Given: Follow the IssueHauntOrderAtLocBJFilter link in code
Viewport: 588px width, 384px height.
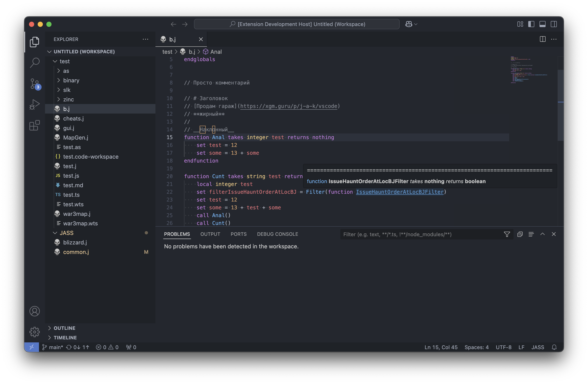Looking at the screenshot, I should coord(399,192).
